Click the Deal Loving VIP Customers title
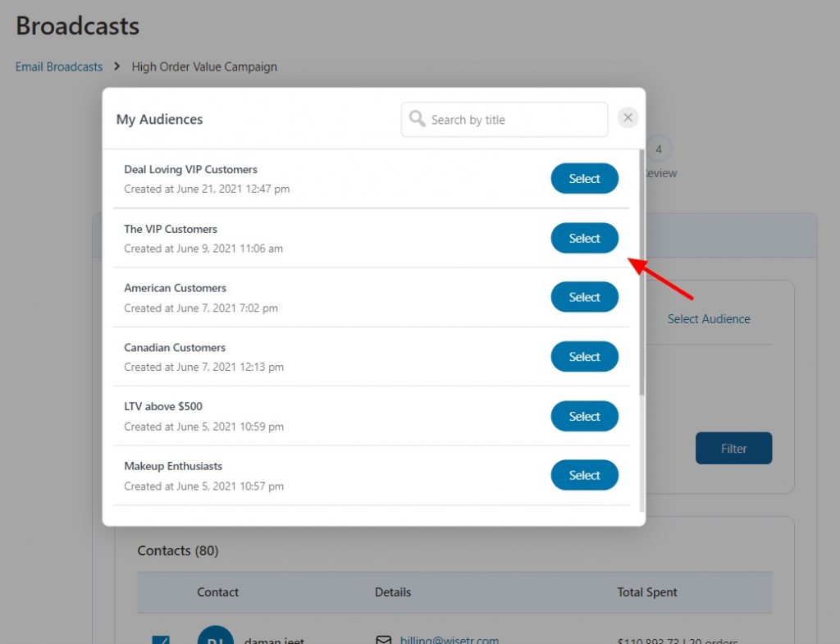 190,169
